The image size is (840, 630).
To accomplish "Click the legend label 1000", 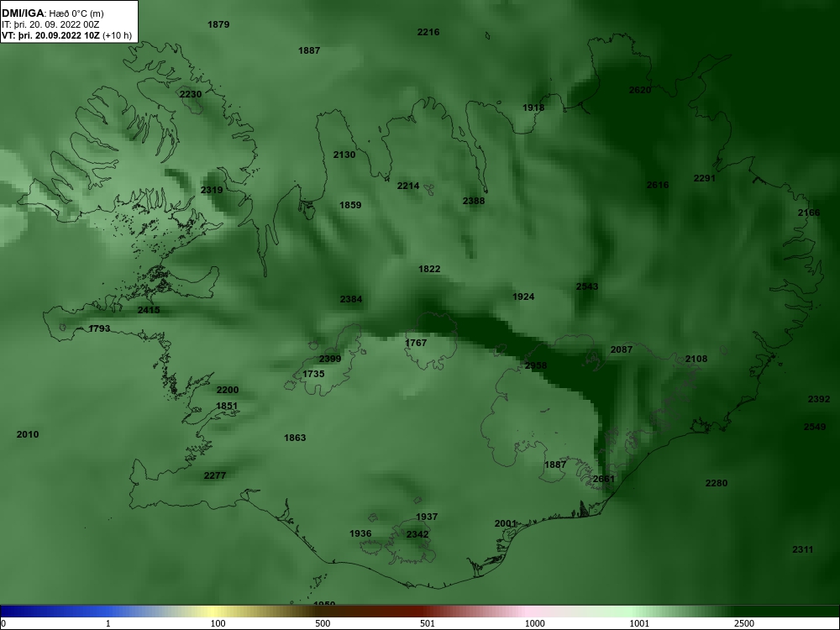I will click(x=534, y=623).
